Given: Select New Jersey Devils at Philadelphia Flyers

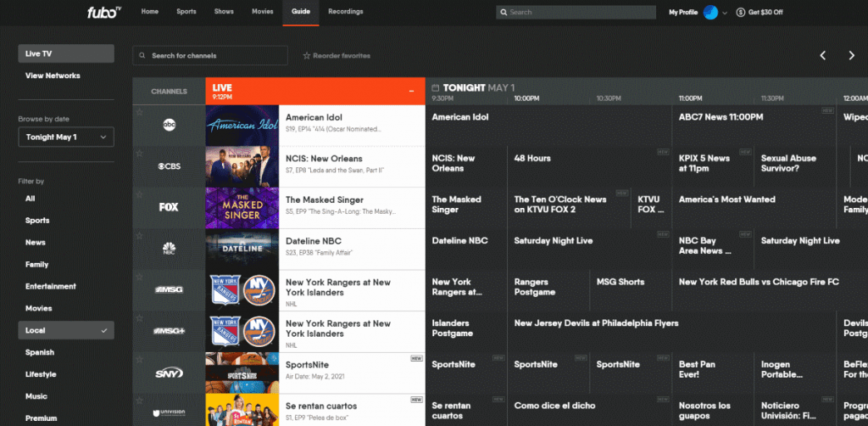Looking at the screenshot, I should (x=671, y=331).
